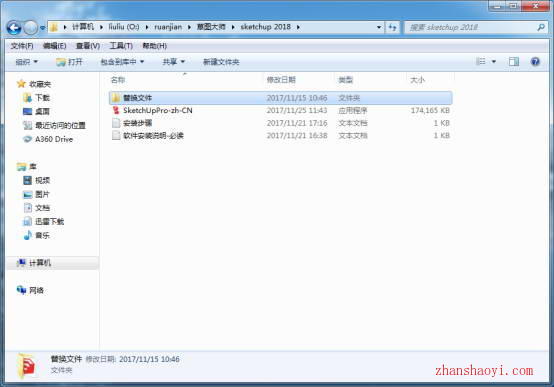
Task: Click the 新建文件夹 button
Action: click(x=221, y=62)
